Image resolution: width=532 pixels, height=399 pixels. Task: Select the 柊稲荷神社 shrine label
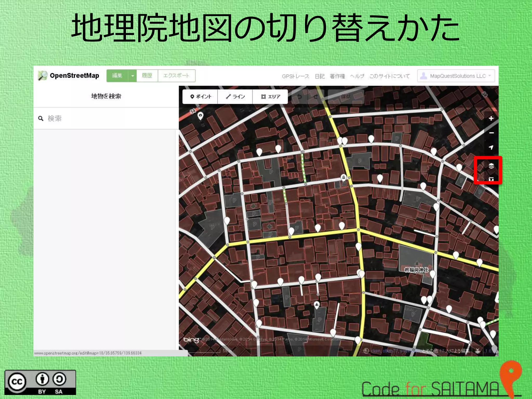click(x=416, y=270)
